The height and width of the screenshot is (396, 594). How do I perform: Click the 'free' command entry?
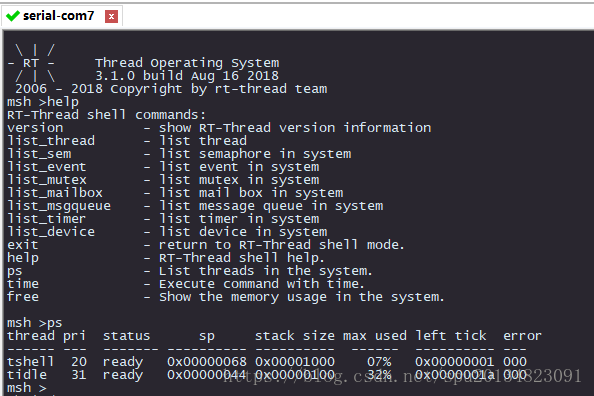[23, 297]
